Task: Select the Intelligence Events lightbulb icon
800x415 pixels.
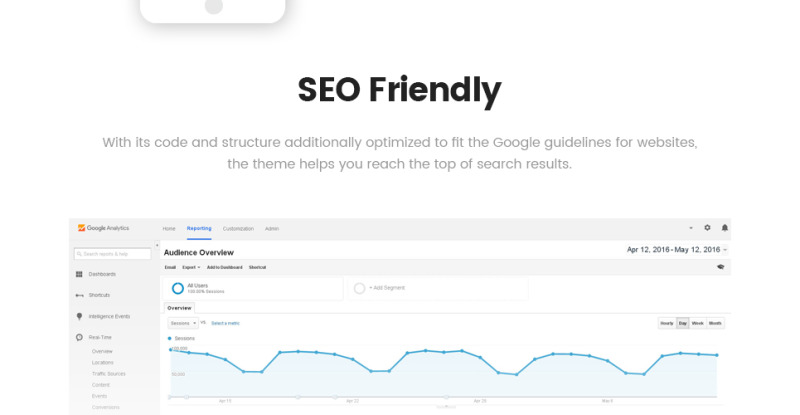Action: [x=79, y=316]
